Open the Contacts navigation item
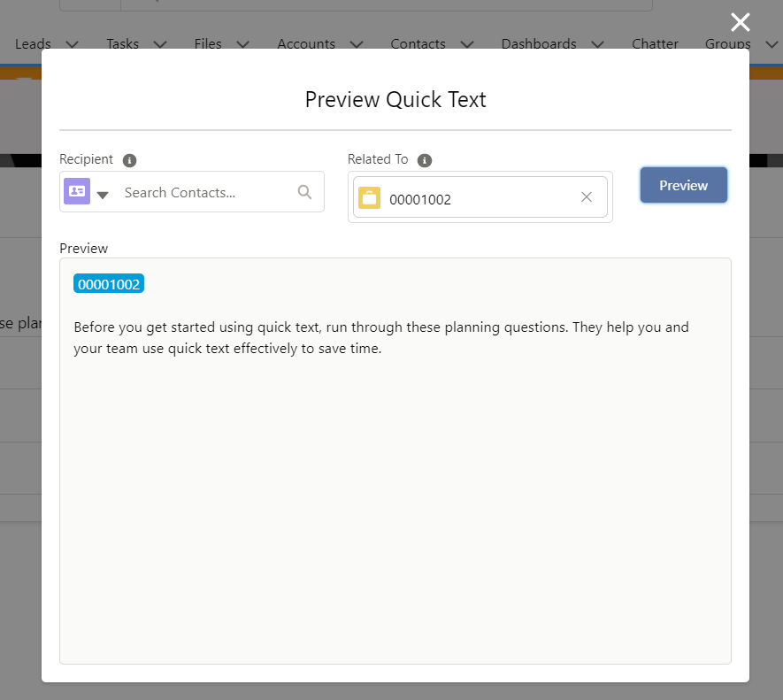The height and width of the screenshot is (700, 783). tap(418, 43)
